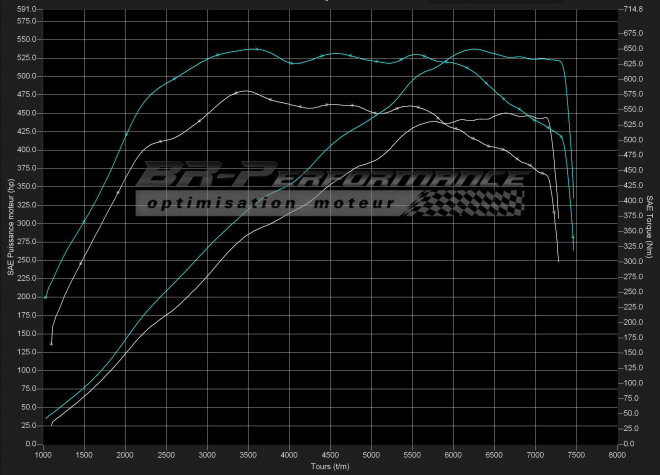This screenshot has height=475, width=660.
Task: Click the 500.0 label on the torque axis
Action: pos(633,140)
